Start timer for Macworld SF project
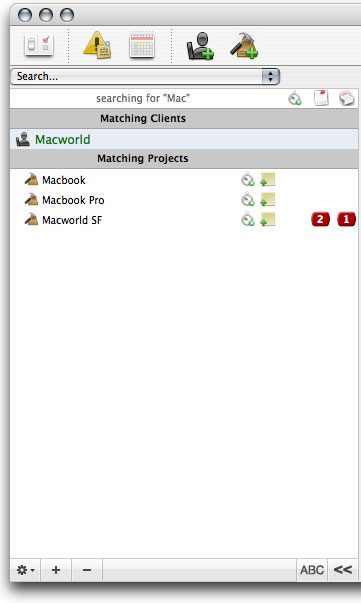This screenshot has height=603, width=361. click(x=248, y=220)
